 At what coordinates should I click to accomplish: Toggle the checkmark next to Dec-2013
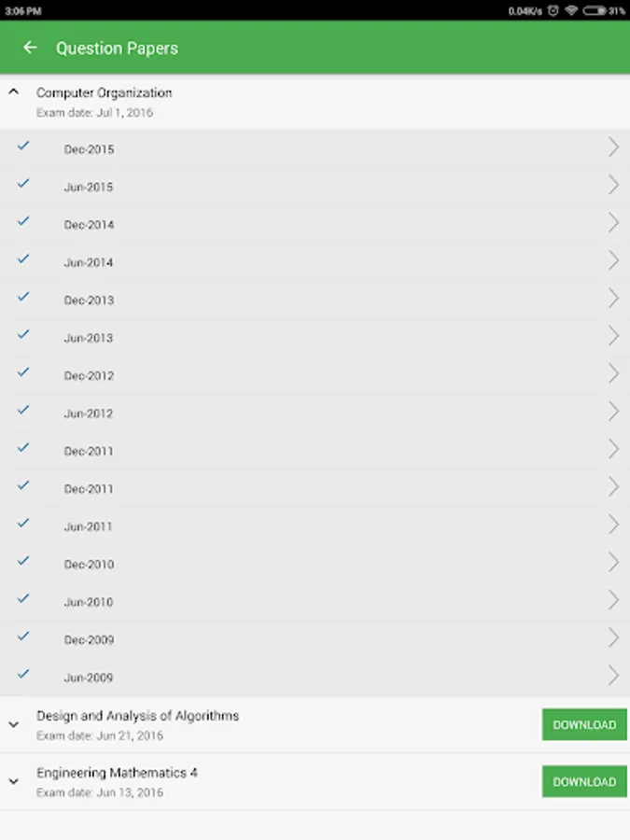23,297
